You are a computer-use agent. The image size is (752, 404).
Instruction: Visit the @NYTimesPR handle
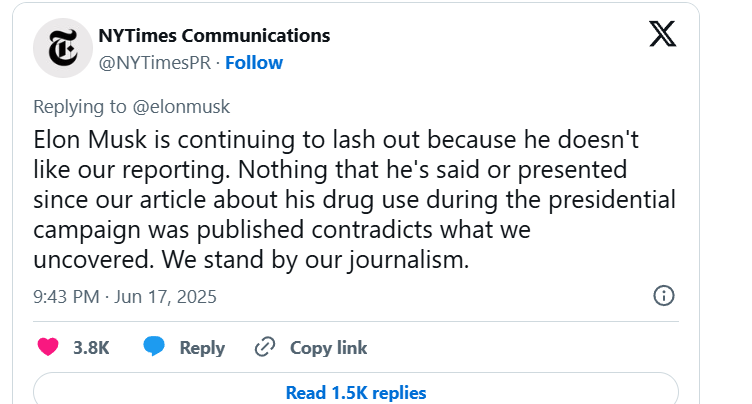tap(156, 62)
